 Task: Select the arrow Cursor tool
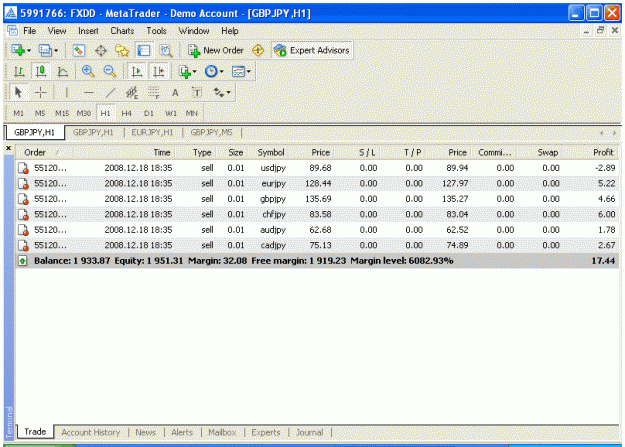(18, 93)
